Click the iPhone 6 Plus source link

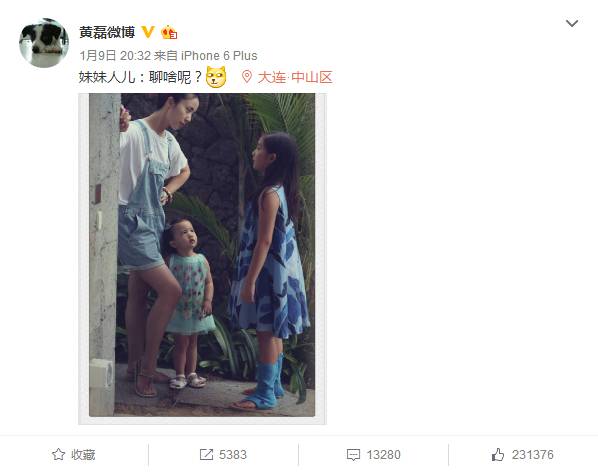219,56
